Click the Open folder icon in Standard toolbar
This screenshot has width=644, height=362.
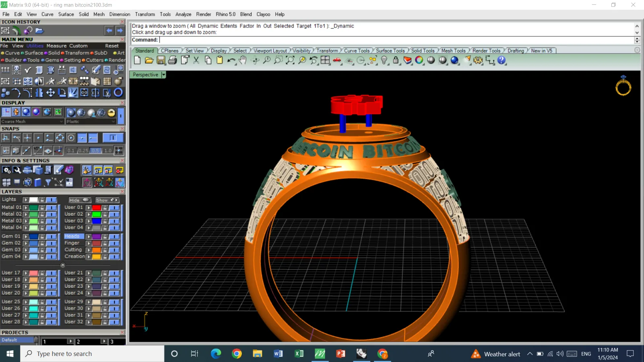point(149,60)
